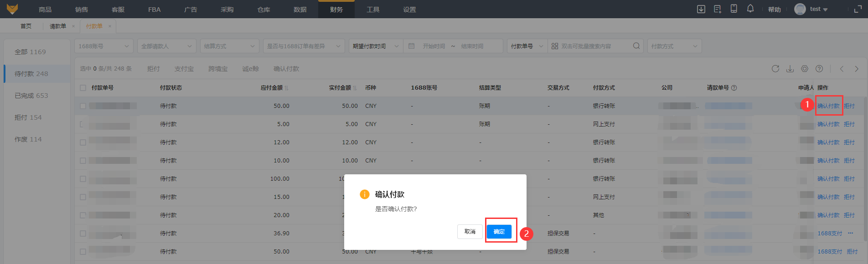Check the row with amount 36.90
The width and height of the screenshot is (868, 264).
coord(83,234)
